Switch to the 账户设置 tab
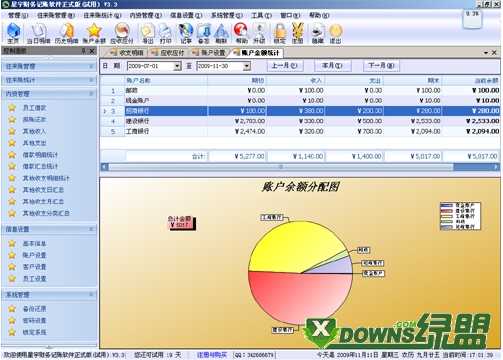The width and height of the screenshot is (503, 360). tap(209, 53)
